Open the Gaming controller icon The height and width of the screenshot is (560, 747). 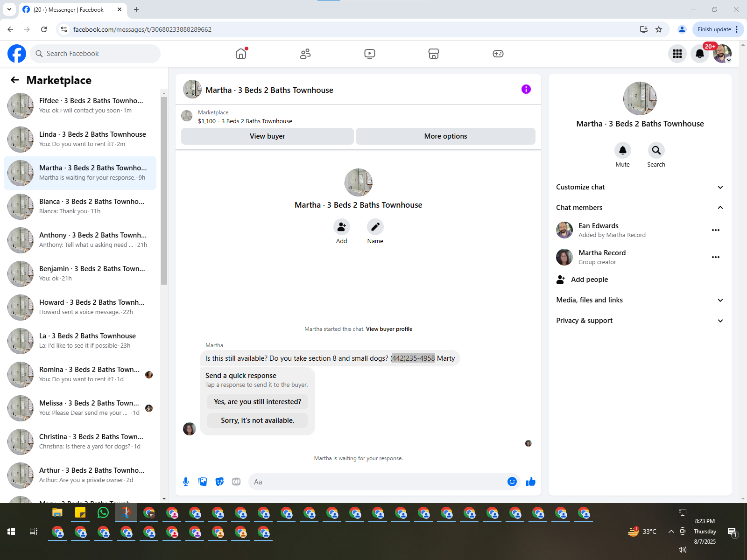click(x=498, y=54)
